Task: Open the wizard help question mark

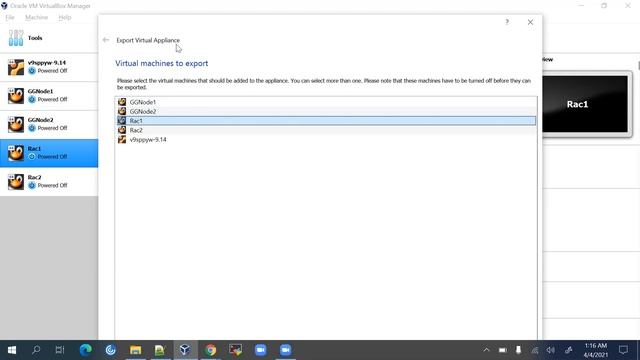Action: (507, 22)
